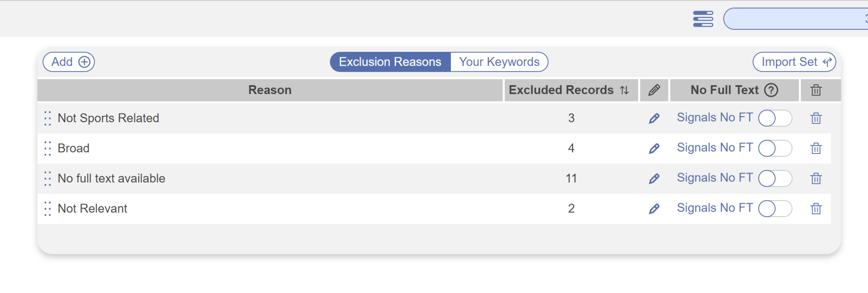The height and width of the screenshot is (293, 868).
Task: Click the No Full Text help question mark
Action: pos(771,90)
